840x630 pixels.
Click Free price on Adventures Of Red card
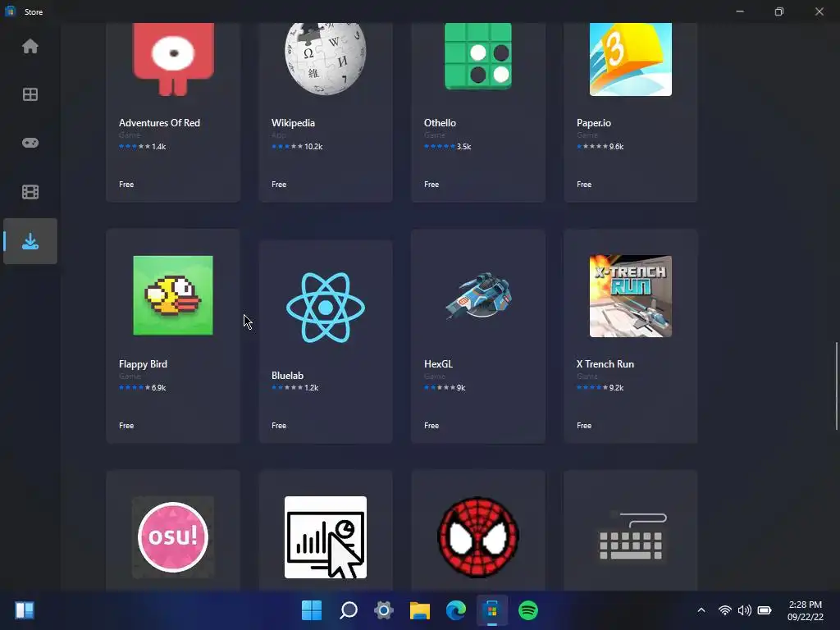[126, 185]
